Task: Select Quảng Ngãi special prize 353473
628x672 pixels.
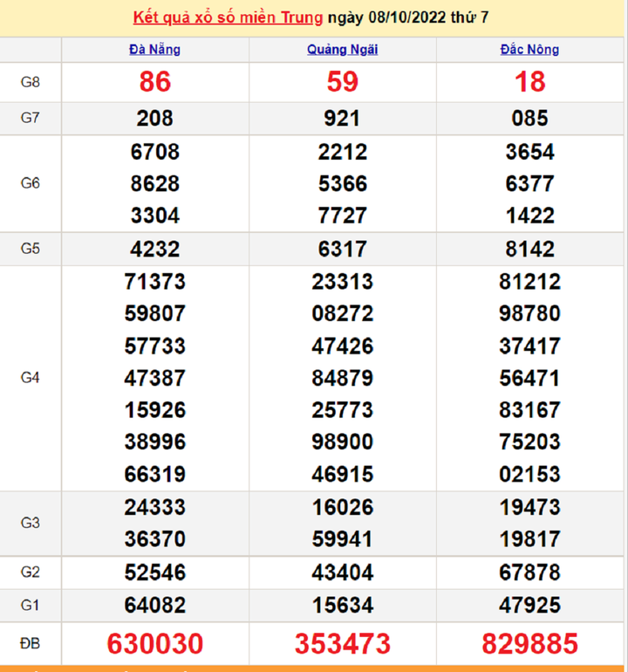Action: tap(342, 644)
